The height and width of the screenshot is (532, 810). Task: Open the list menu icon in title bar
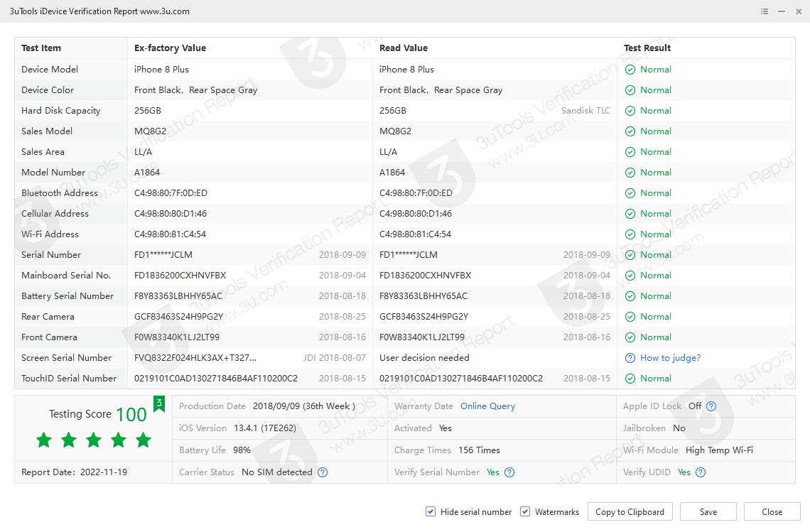[765, 11]
